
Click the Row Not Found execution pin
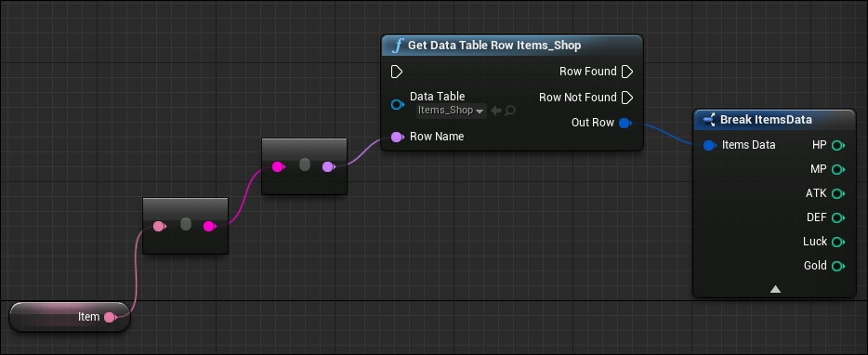click(x=627, y=98)
